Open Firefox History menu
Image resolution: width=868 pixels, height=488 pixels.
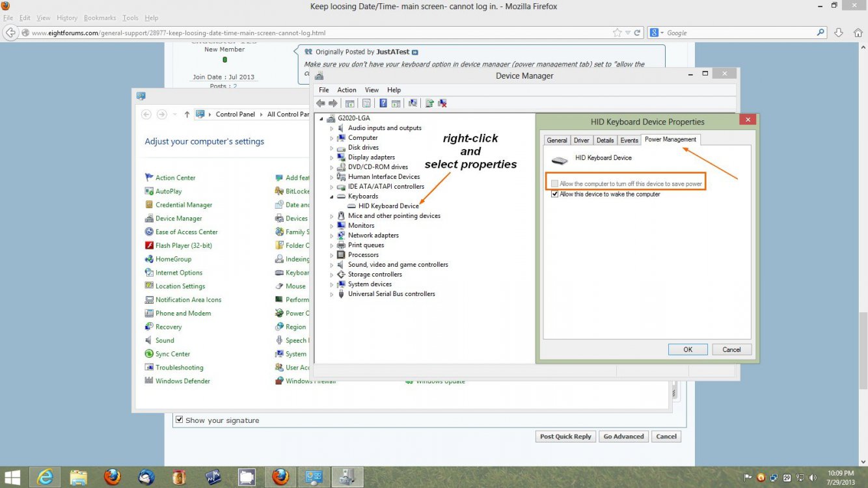[67, 18]
